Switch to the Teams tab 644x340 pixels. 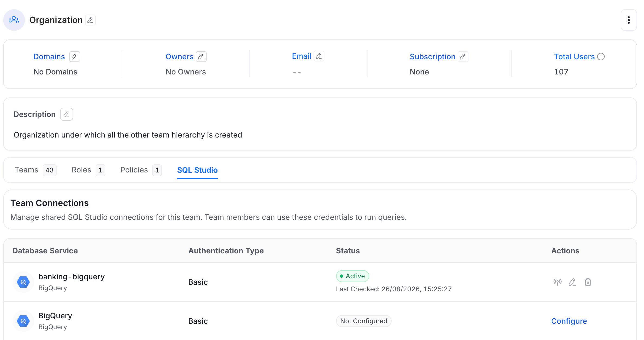tap(35, 170)
